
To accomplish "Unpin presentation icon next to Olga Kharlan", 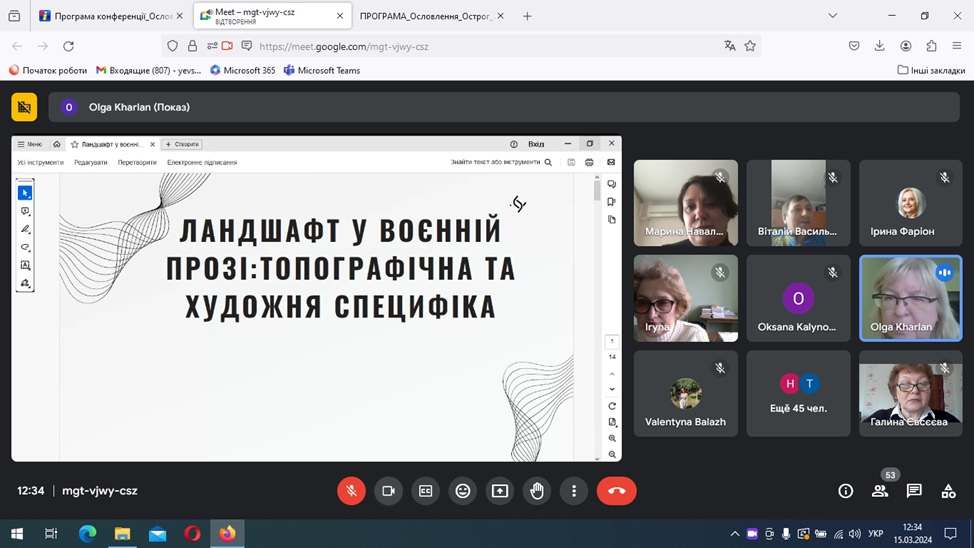I will pyautogui.click(x=24, y=107).
